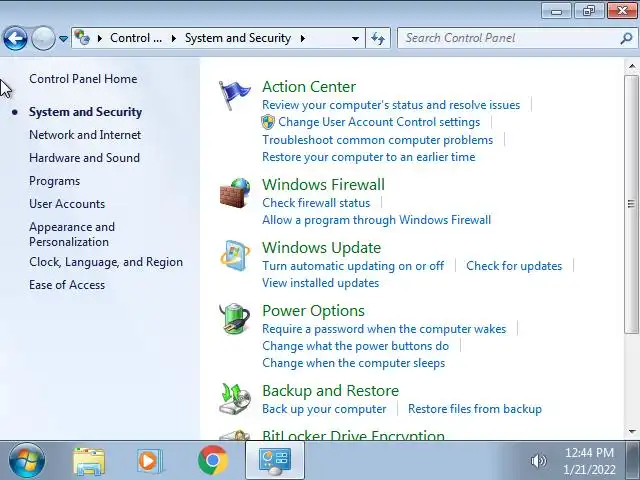Image resolution: width=640 pixels, height=480 pixels.
Task: Click the scrollbar down arrow
Action: tap(632, 431)
